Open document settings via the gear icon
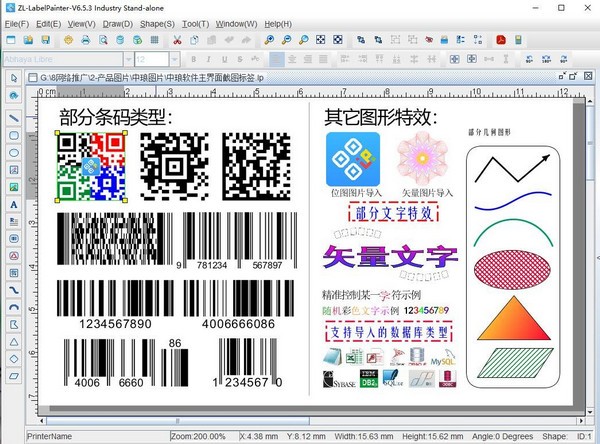The height and width of the screenshot is (444, 600). pyautogui.click(x=68, y=40)
